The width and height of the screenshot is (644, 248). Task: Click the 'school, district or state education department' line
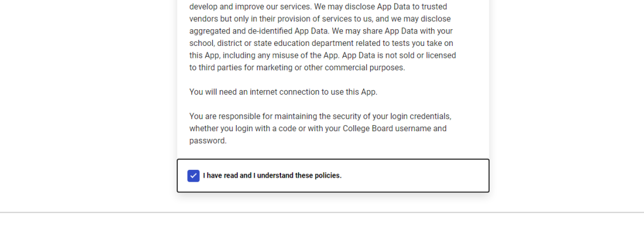click(x=274, y=43)
